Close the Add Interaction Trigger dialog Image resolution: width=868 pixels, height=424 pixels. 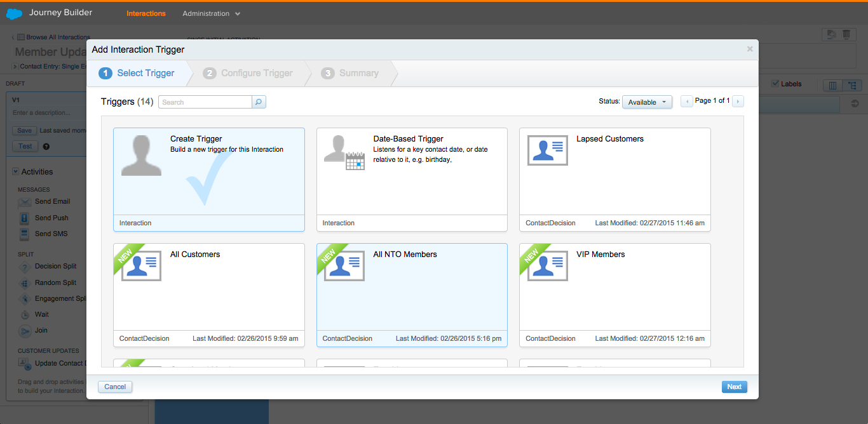[x=750, y=49]
